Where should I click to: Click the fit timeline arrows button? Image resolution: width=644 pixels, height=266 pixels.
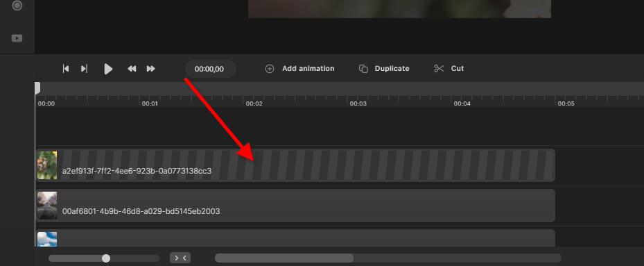180,258
